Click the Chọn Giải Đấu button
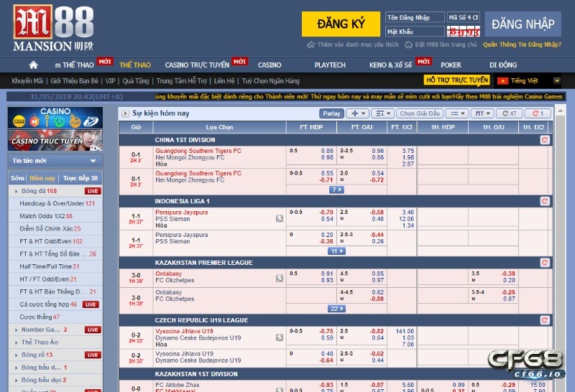This screenshot has width=575, height=392. [x=420, y=113]
